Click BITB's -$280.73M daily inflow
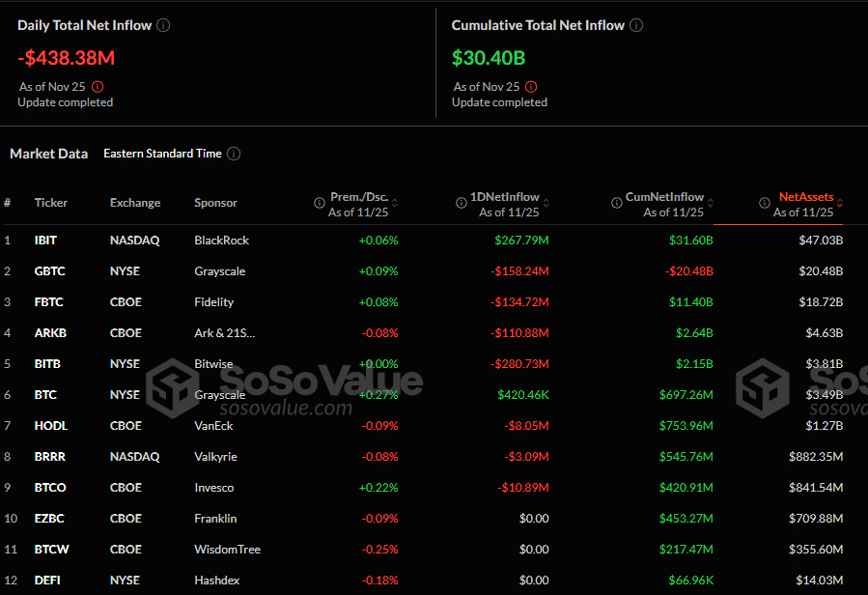The height and width of the screenshot is (595, 868). tap(519, 364)
